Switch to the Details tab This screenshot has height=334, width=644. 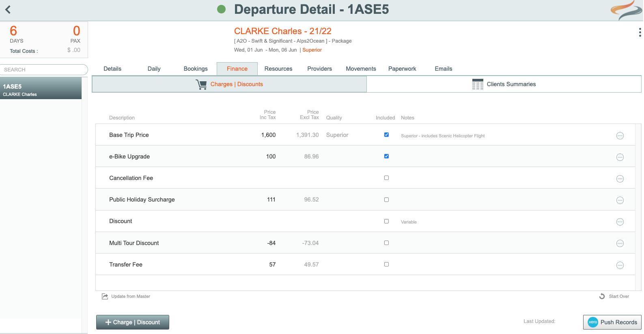[112, 69]
